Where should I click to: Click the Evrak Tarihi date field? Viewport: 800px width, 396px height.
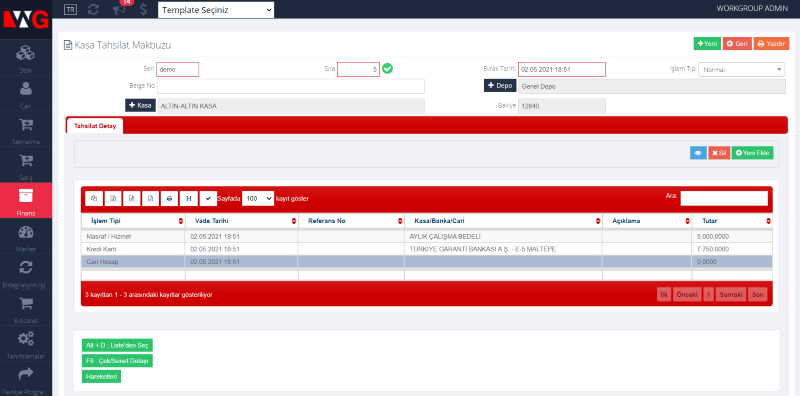click(x=562, y=69)
